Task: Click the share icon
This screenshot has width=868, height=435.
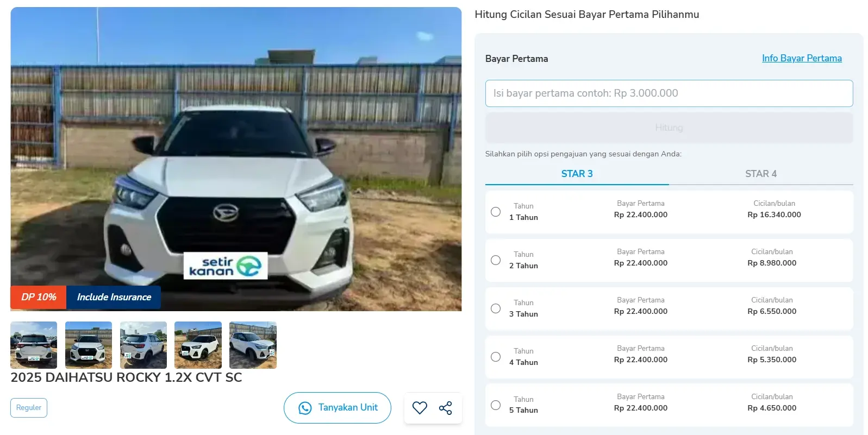Action: click(x=445, y=408)
